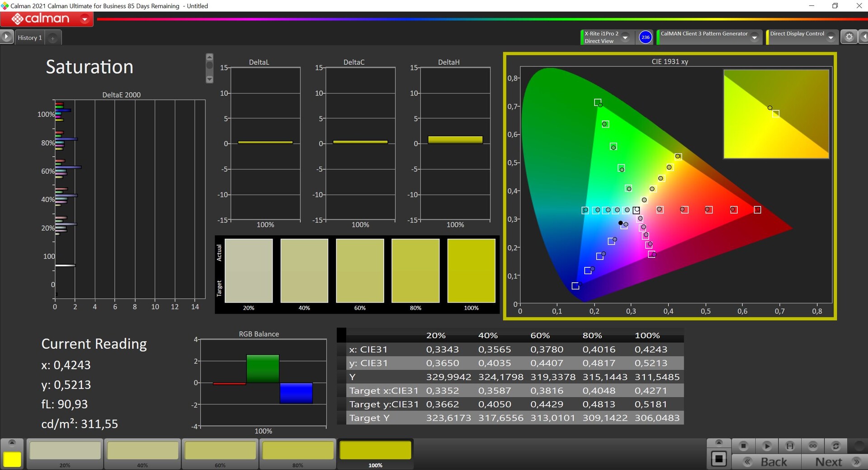This screenshot has width=868, height=470.
Task: Switch to the History 1 tab
Action: click(30, 38)
